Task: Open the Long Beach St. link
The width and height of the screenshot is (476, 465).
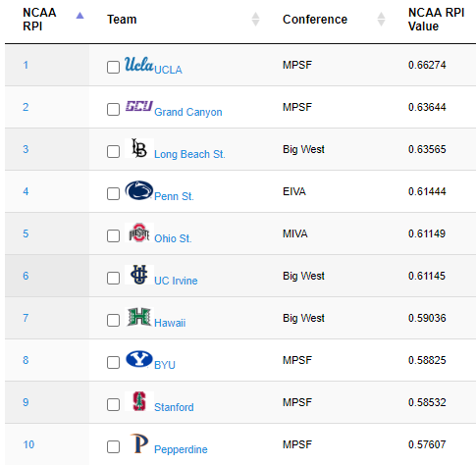Action: point(189,154)
